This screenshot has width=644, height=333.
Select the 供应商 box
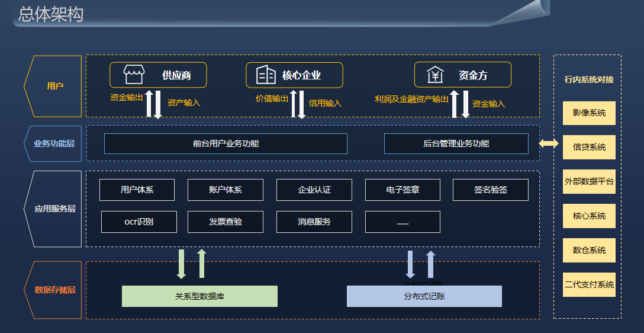158,75
